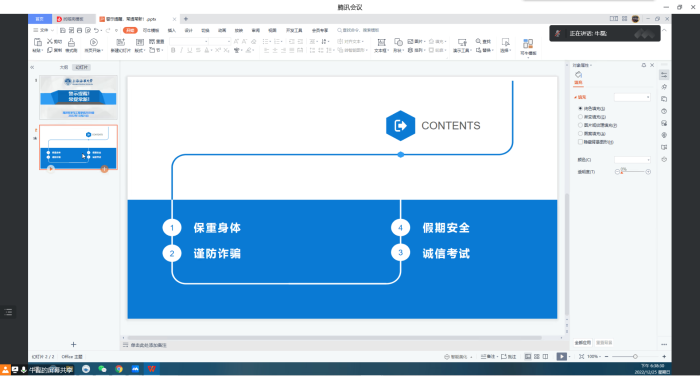Open the fill preset dropdown
700x376 pixels.
[632, 97]
